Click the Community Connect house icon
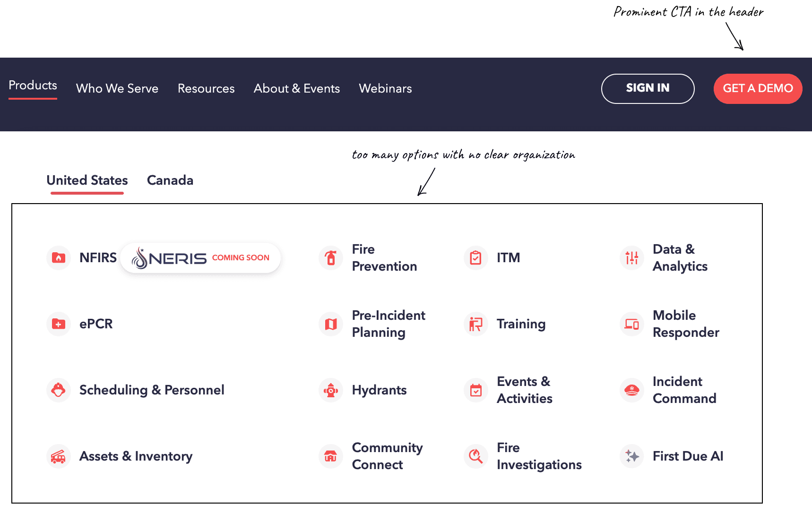The width and height of the screenshot is (812, 513). [x=331, y=456]
